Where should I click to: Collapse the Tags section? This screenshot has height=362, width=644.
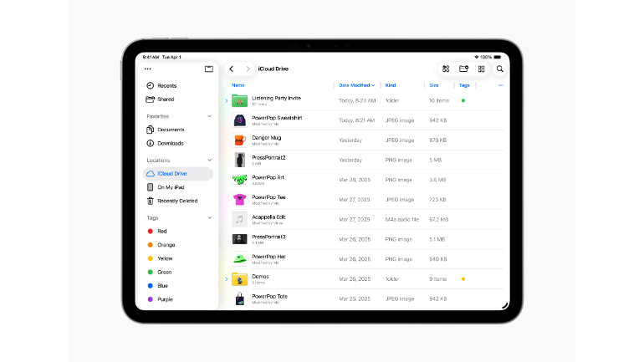click(x=209, y=218)
